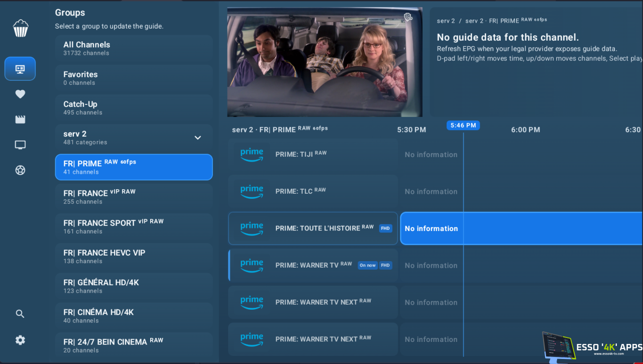This screenshot has width=643, height=364.
Task: Select the FR| FRANCE SPORT VIP RAW group
Action: point(134,226)
